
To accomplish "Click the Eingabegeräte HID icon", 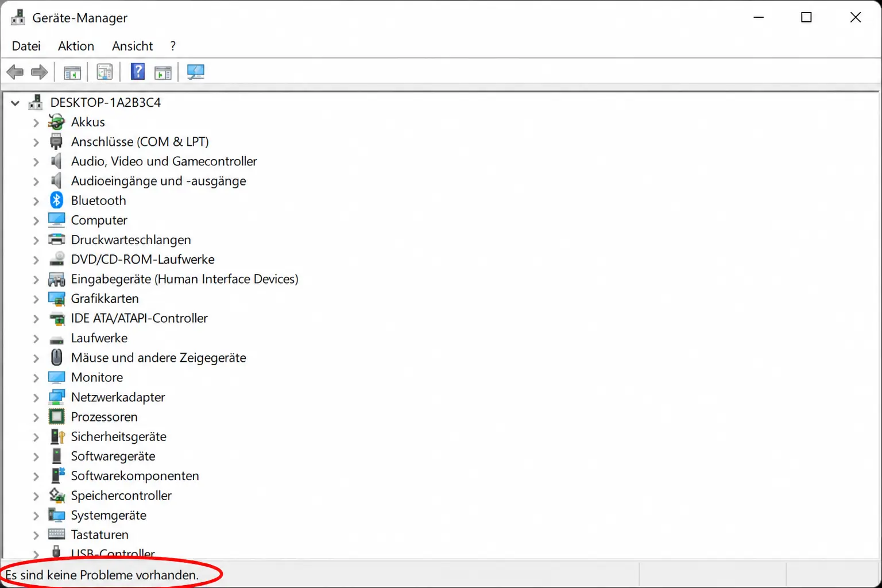I will tap(56, 279).
